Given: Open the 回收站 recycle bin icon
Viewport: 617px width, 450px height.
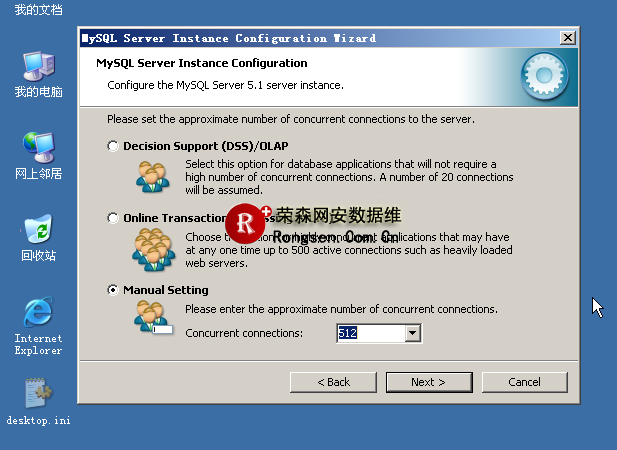Looking at the screenshot, I should (x=38, y=230).
